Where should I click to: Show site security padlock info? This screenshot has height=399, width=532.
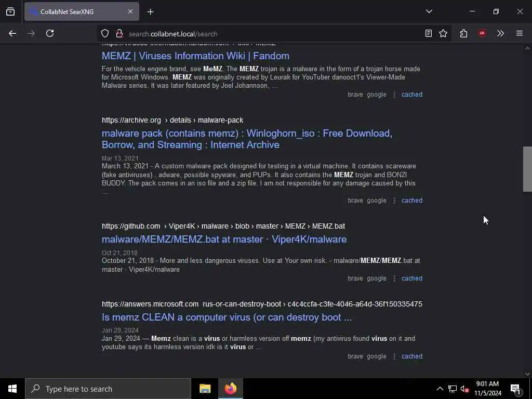pyautogui.click(x=119, y=34)
